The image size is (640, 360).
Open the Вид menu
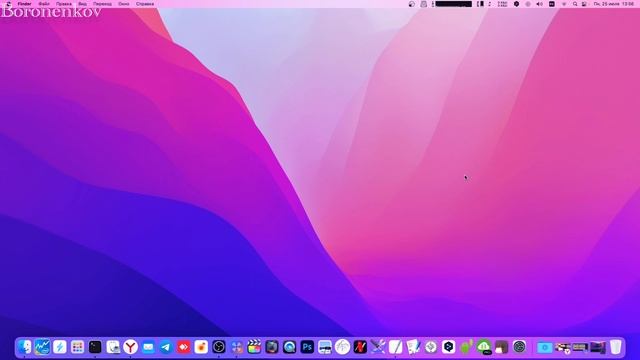[x=82, y=4]
